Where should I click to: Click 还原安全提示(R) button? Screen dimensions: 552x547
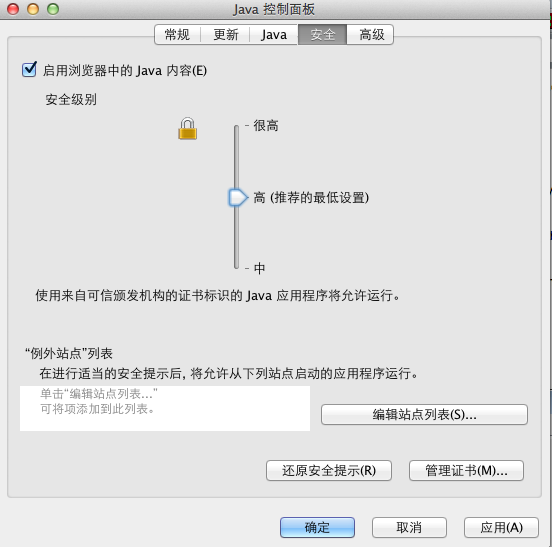329,470
